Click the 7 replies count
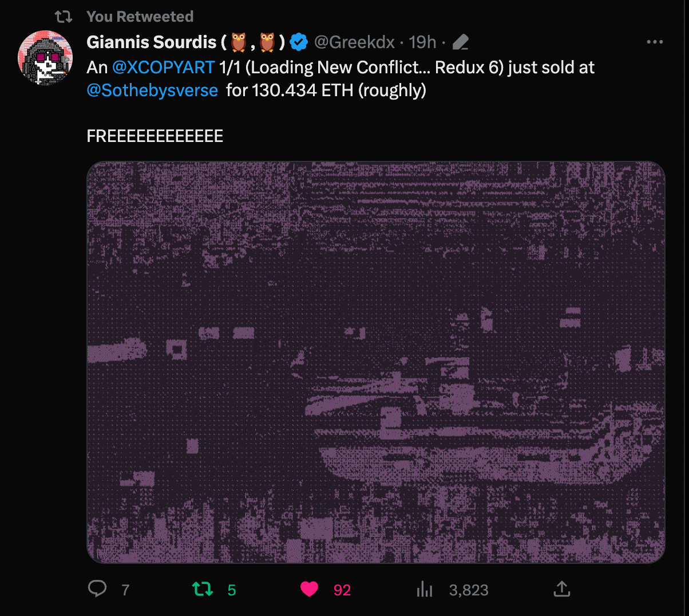 [125, 590]
